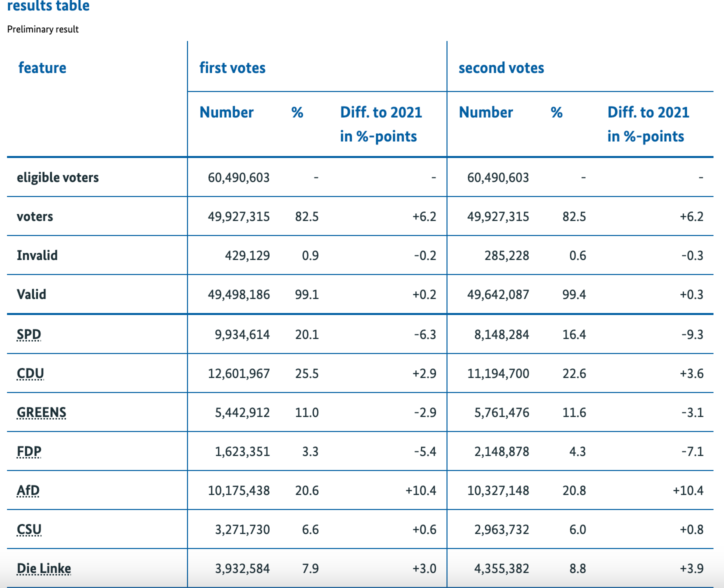Image resolution: width=724 pixels, height=588 pixels.
Task: Click GREENS second votes value 5,761,476
Action: tap(502, 412)
